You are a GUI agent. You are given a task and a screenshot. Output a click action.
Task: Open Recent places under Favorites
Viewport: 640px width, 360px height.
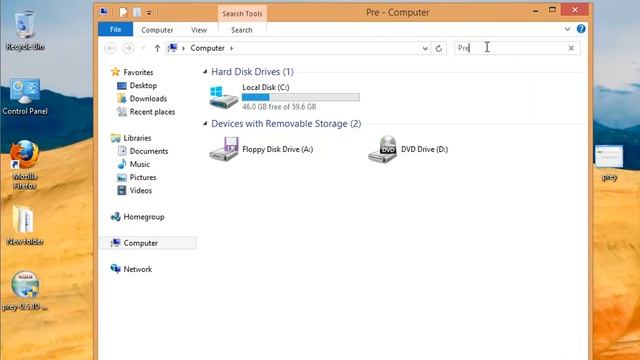pos(152,111)
